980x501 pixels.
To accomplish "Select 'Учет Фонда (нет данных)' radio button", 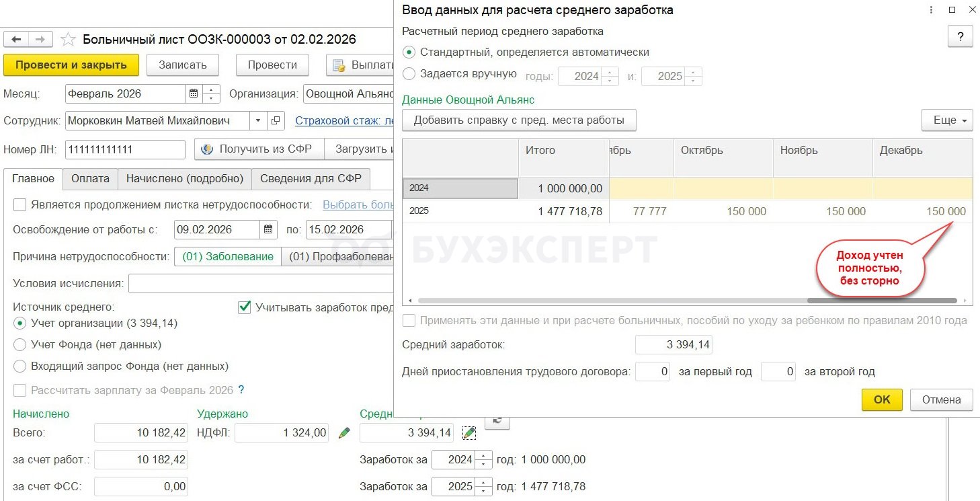I will click(20, 345).
